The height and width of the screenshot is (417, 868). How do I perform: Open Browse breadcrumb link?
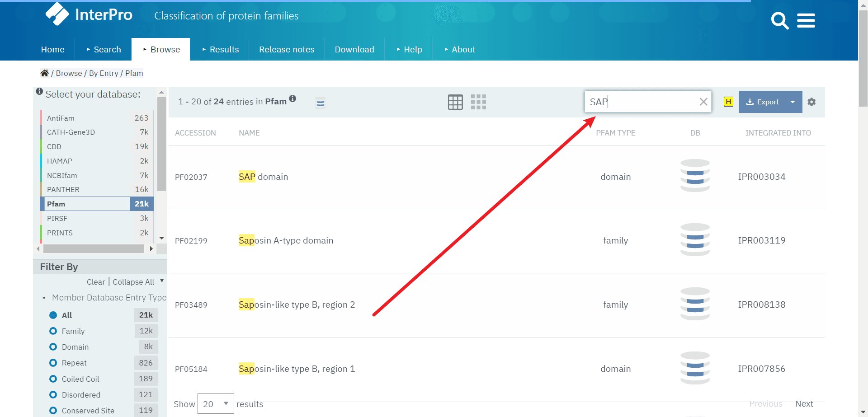click(x=69, y=73)
